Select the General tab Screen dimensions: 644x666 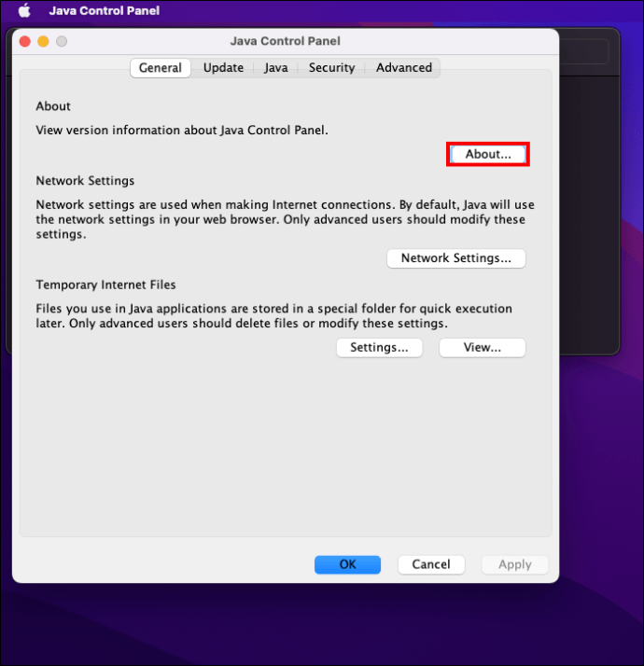tap(161, 68)
